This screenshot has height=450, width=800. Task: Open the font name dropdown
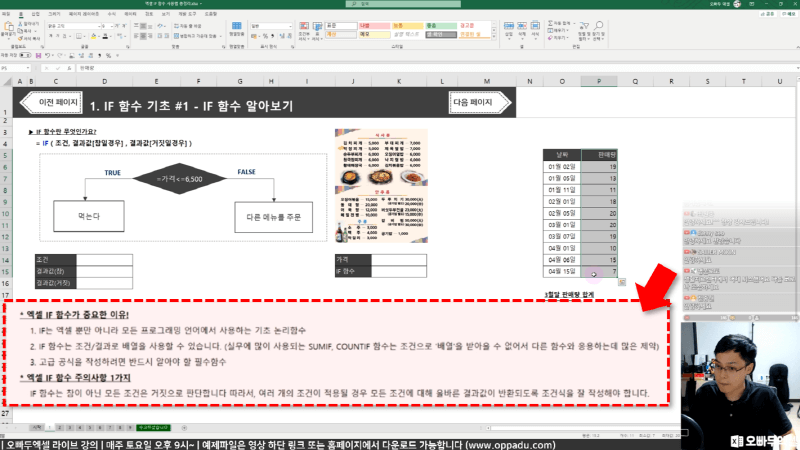click(x=98, y=26)
